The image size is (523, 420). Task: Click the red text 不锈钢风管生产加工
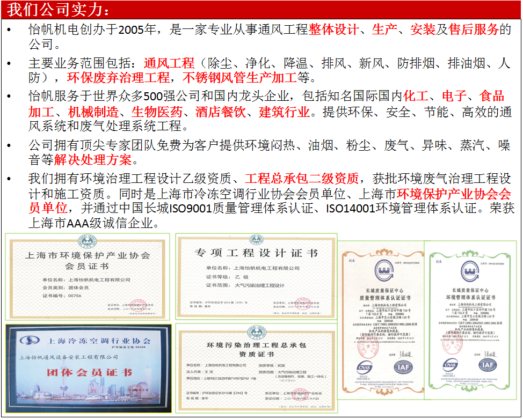(x=239, y=78)
